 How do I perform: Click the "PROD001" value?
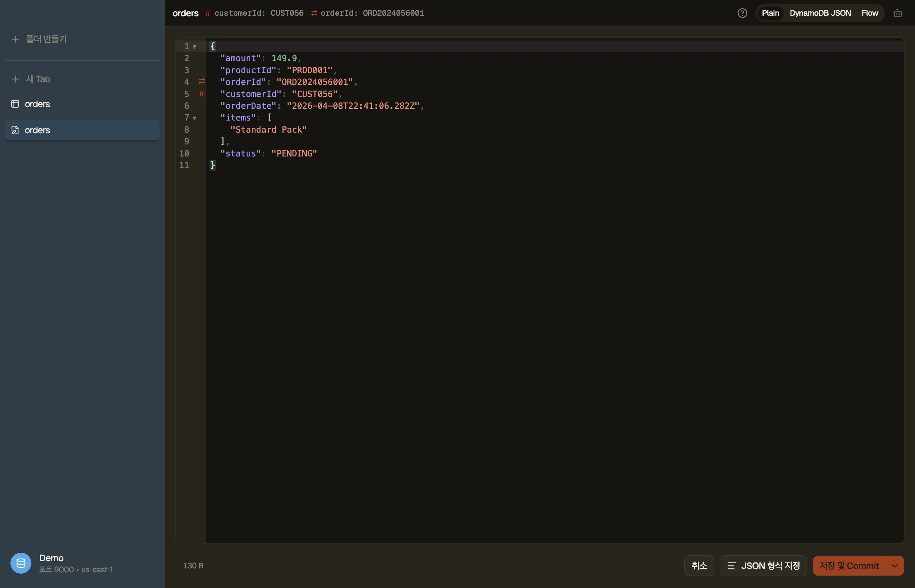(309, 70)
